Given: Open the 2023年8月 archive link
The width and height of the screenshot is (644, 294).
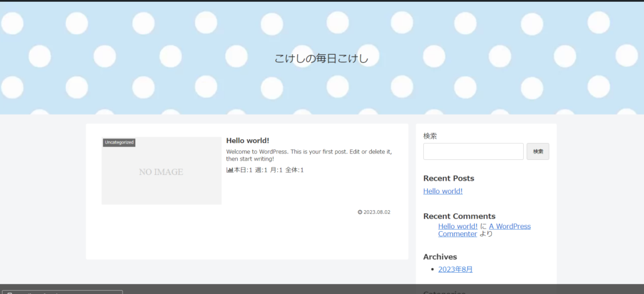Looking at the screenshot, I should [x=455, y=269].
